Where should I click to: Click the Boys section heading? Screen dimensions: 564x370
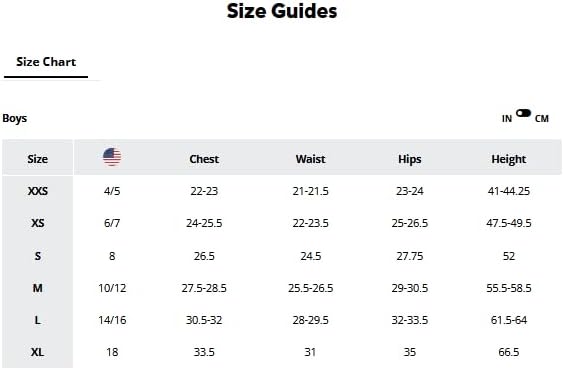tap(14, 118)
